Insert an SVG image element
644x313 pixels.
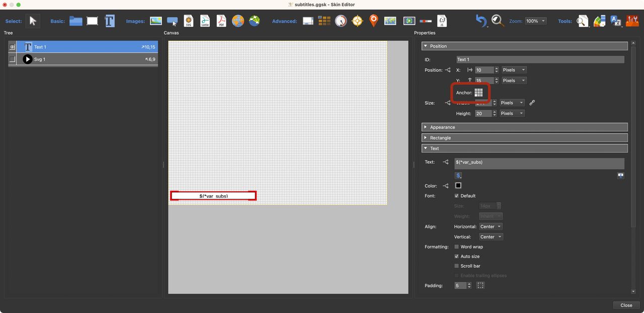(x=188, y=21)
